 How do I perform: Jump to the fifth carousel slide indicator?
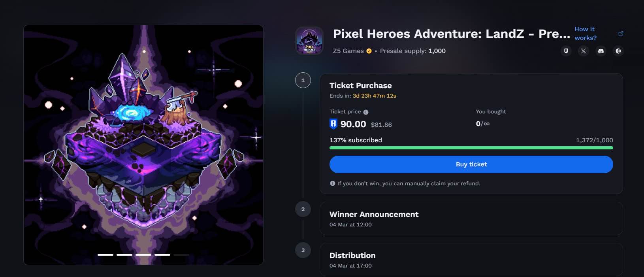pyautogui.click(x=181, y=255)
